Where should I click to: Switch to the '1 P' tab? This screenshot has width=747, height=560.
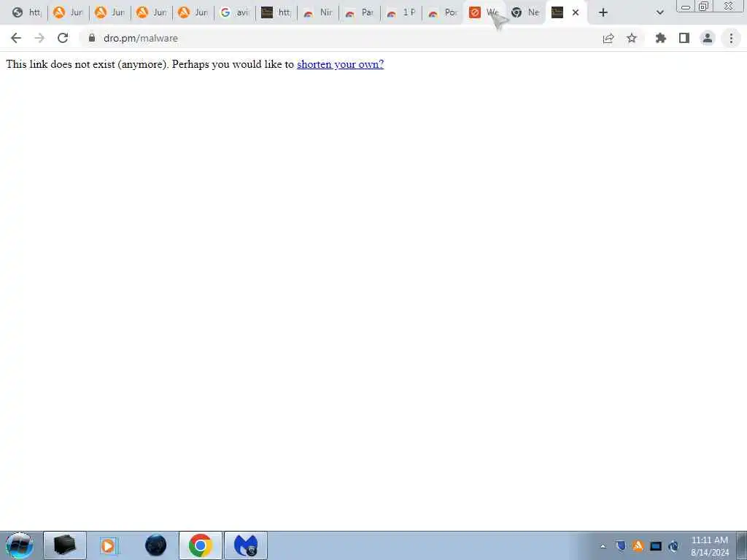[x=401, y=13]
